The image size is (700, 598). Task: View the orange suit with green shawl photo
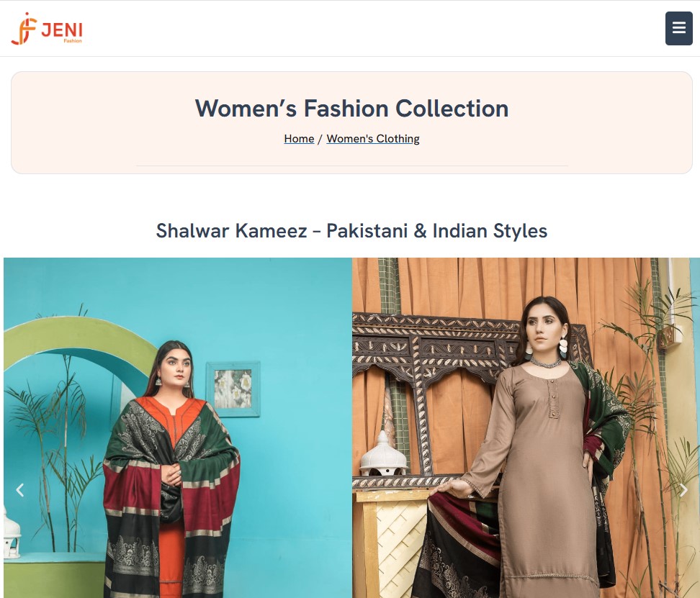(x=178, y=427)
